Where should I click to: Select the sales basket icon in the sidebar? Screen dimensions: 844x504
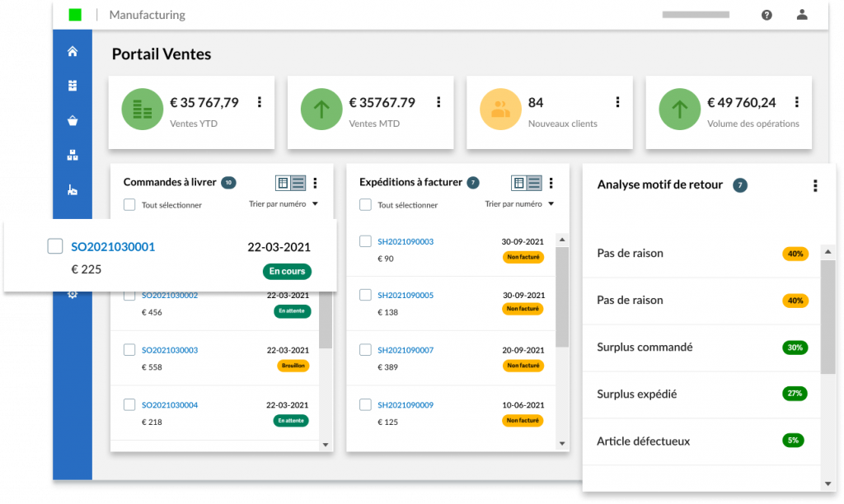[x=72, y=119]
